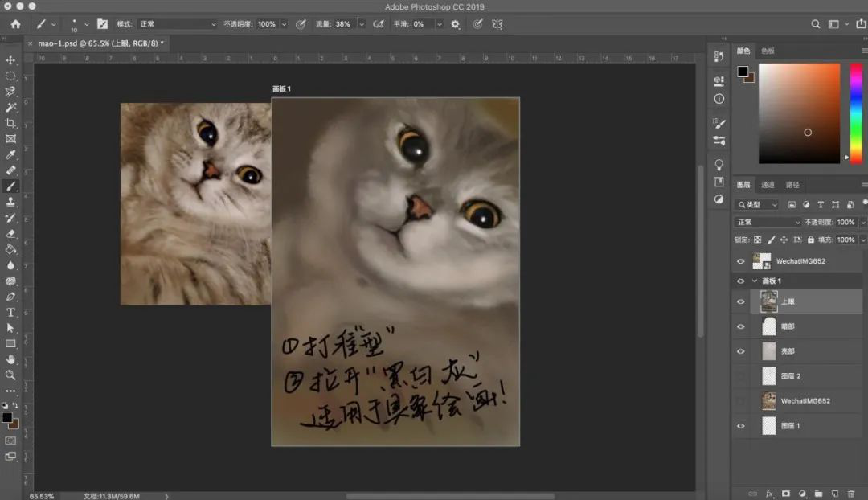Activate the Zoom tool
Viewport: 868px width, 500px height.
pyautogui.click(x=10, y=375)
